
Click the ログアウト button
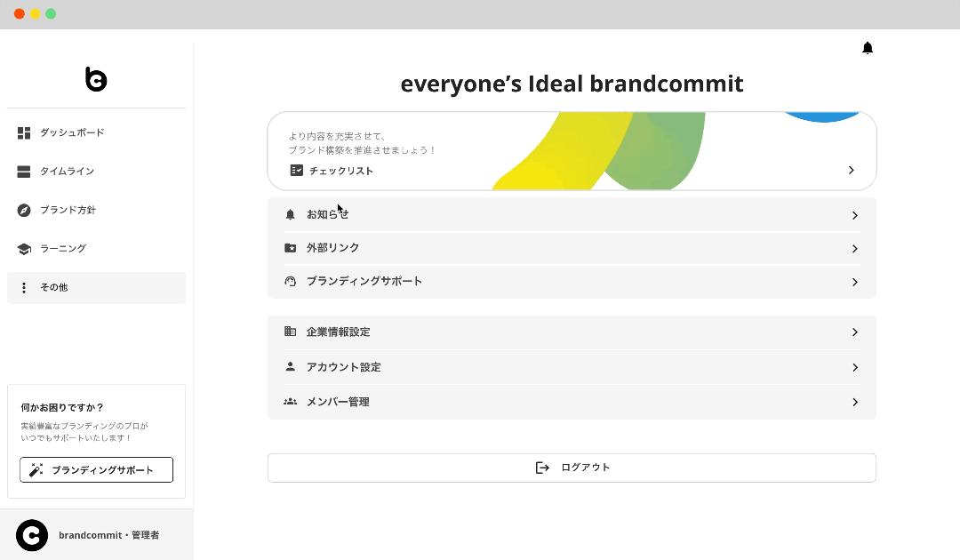pyautogui.click(x=572, y=468)
